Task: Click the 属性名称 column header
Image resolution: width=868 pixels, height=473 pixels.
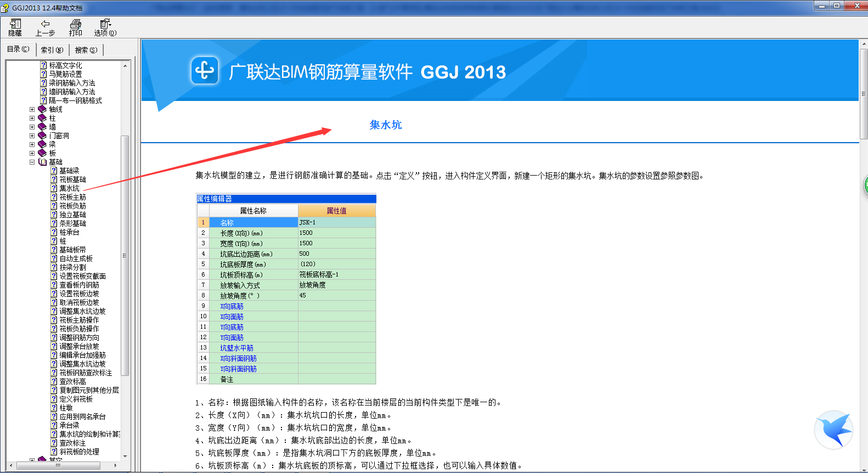Action: [x=253, y=211]
